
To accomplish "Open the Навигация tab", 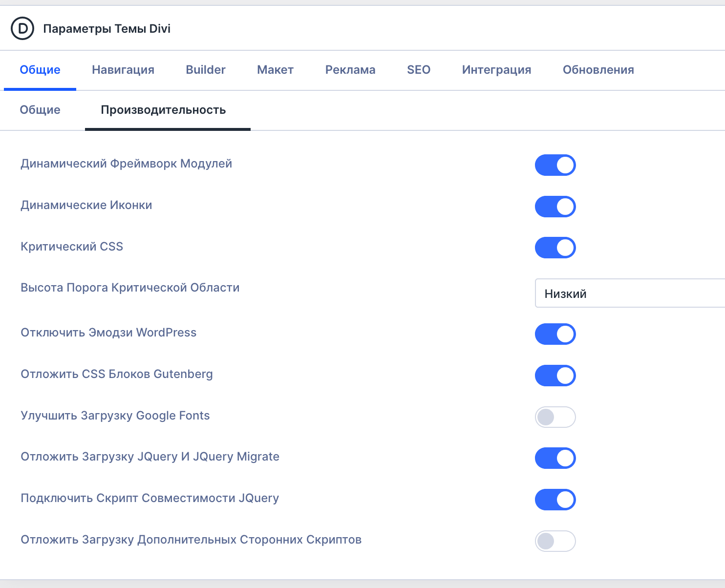I will (123, 70).
